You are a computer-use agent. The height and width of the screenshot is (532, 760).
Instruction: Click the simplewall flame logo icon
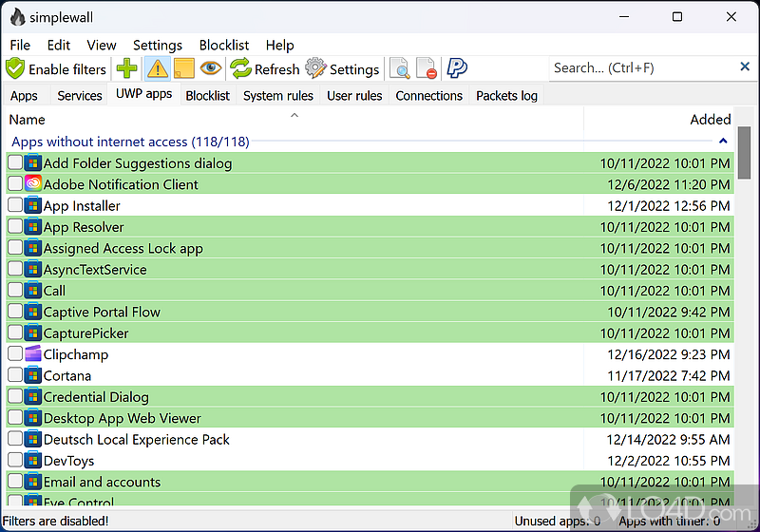pos(17,17)
